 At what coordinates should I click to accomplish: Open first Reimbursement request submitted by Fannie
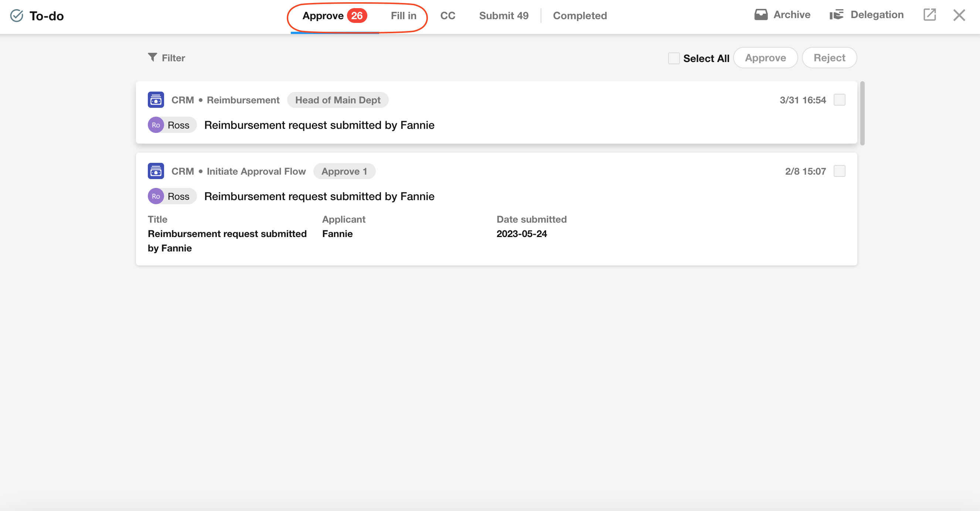(x=319, y=125)
